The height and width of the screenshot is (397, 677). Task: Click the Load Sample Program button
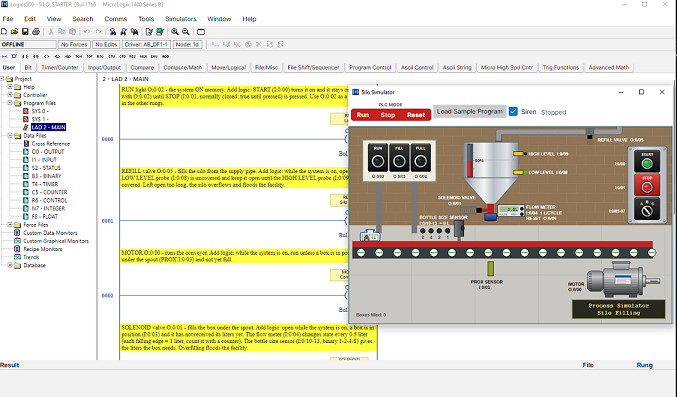point(469,111)
